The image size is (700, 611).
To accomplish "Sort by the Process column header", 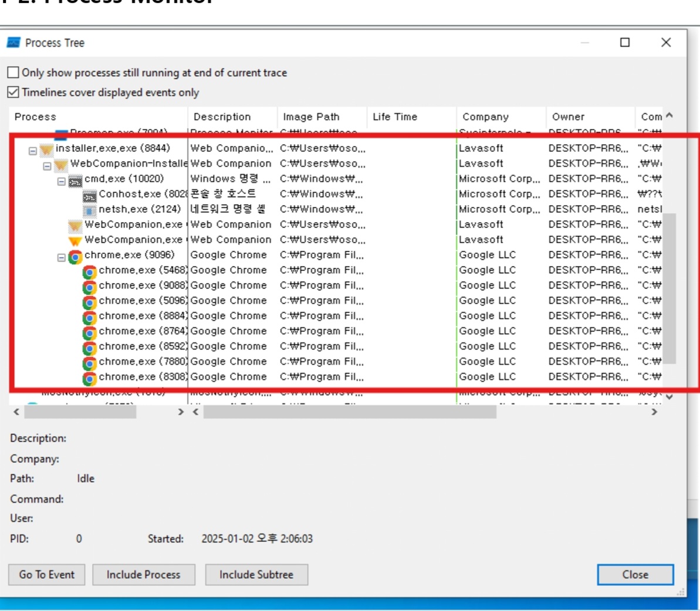I will 98,117.
